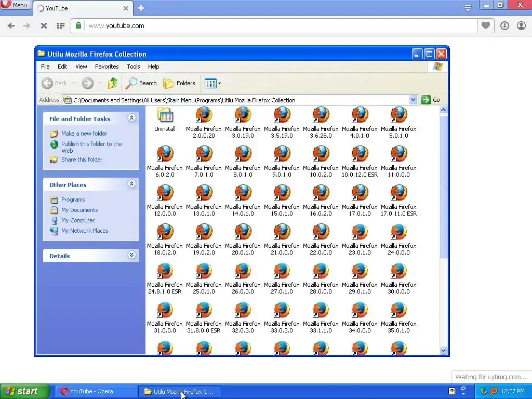This screenshot has width=532, height=399.
Task: Open the Back button history dropdown
Action: (x=73, y=83)
